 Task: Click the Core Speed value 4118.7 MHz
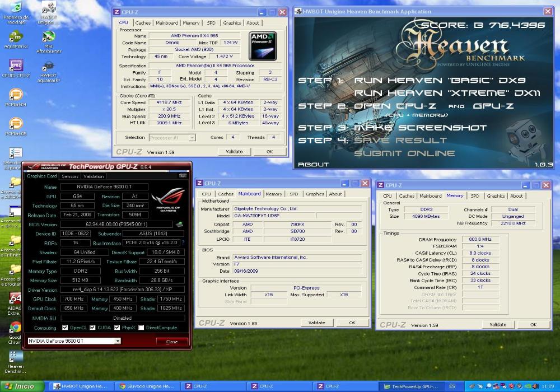(x=169, y=102)
